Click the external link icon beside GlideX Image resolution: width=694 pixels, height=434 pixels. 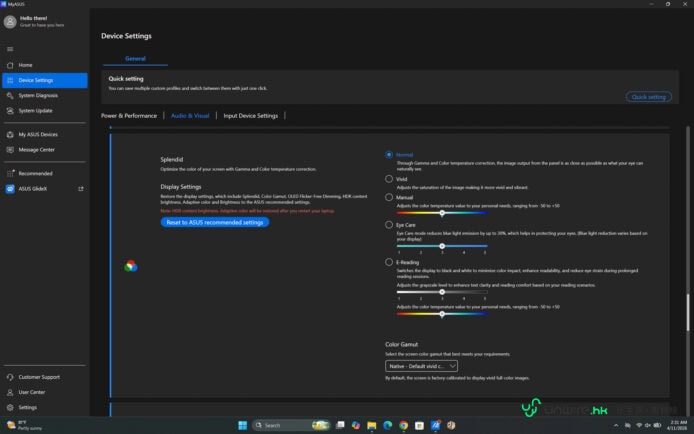(81, 189)
